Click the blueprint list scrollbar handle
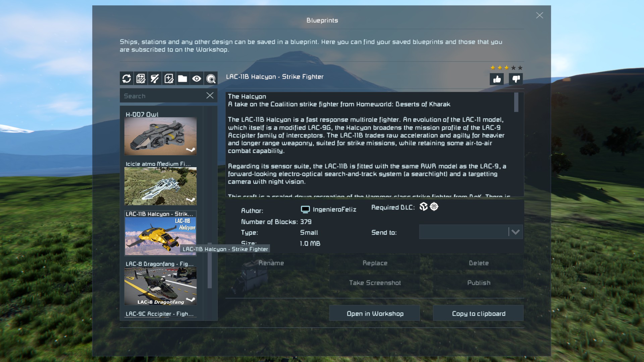The width and height of the screenshot is (644, 362). click(210, 265)
